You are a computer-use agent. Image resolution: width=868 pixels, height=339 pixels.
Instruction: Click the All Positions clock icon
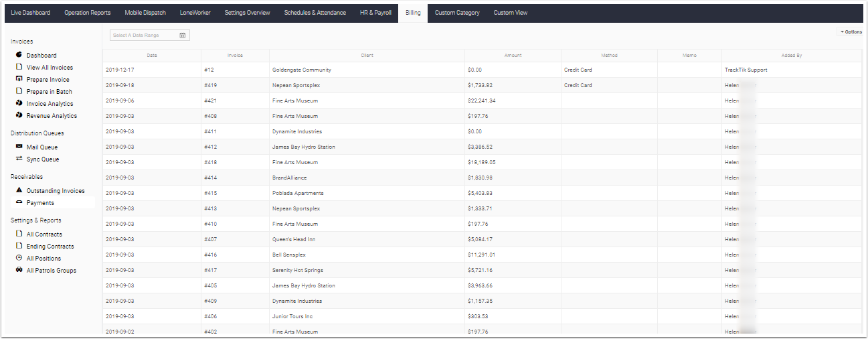[19, 258]
